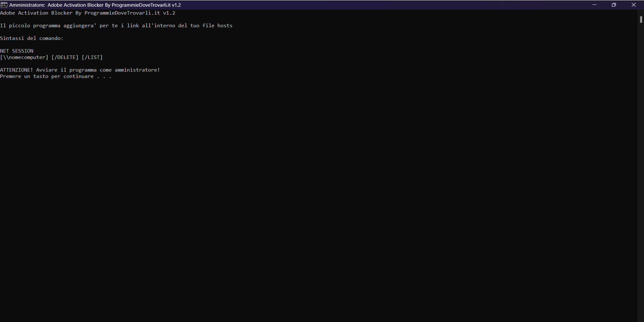This screenshot has height=322, width=644.
Task: Close the Adobe Activation Blocker console window
Action: [634, 5]
